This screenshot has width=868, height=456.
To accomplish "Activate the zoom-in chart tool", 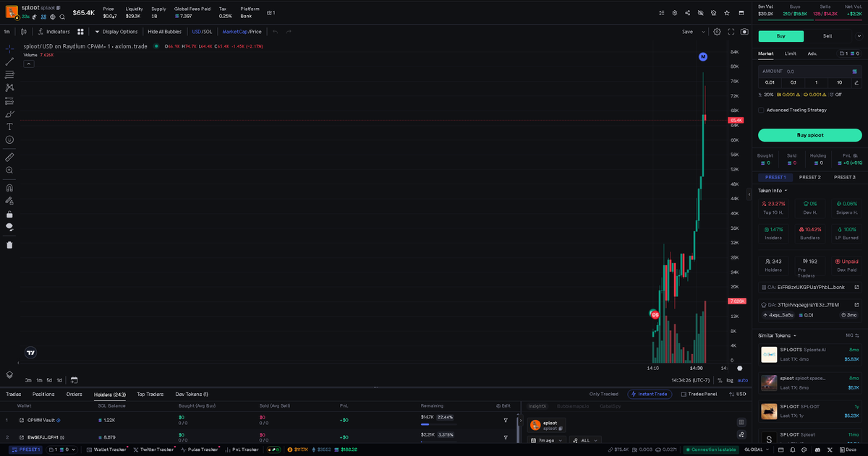I will (9, 170).
